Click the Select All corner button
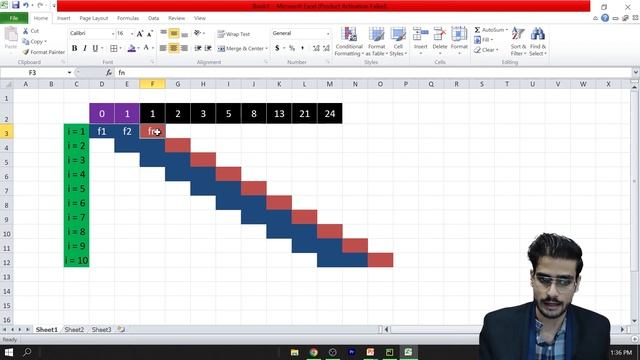640x360 pixels. (x=7, y=84)
